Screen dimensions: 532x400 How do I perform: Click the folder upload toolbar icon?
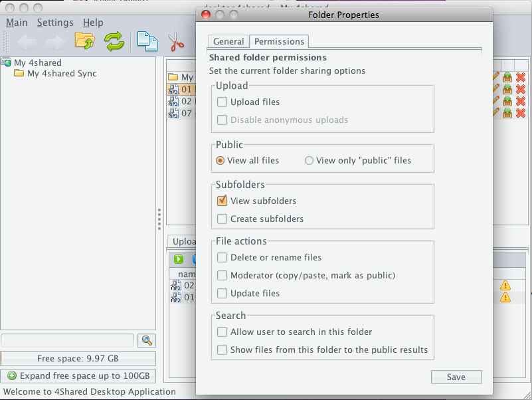click(84, 41)
